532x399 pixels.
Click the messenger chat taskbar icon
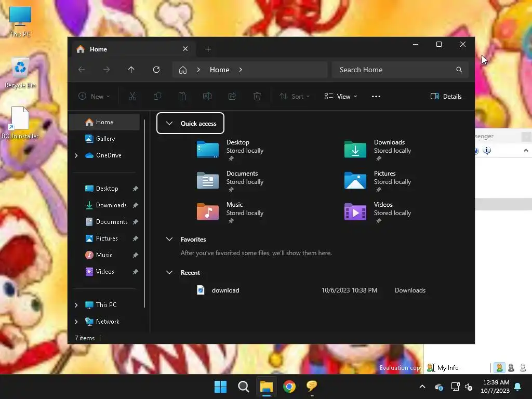[x=312, y=387]
